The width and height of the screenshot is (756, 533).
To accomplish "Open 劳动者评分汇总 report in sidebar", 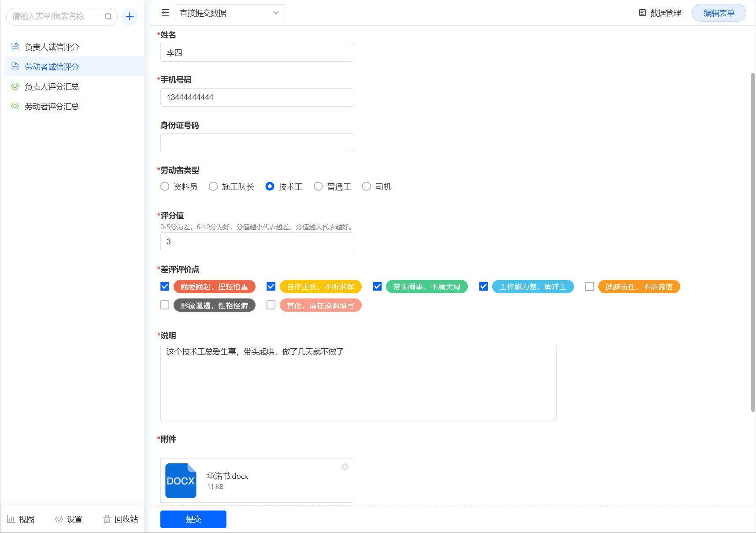I will pos(52,106).
